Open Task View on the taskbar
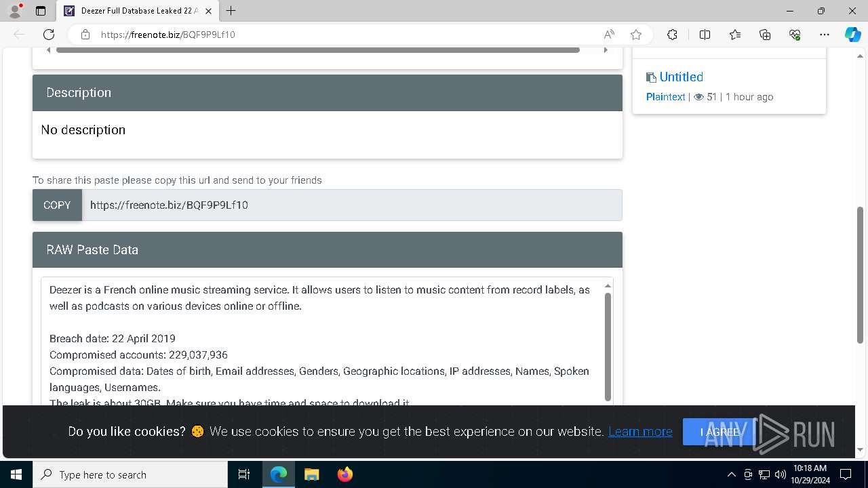Screen dimensions: 868x488 (244, 474)
